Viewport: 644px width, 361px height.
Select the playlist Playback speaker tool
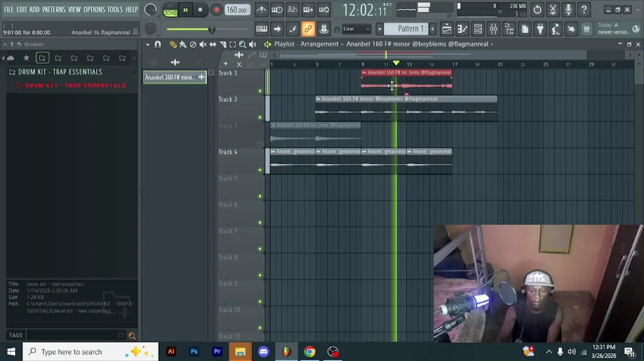[x=252, y=45]
